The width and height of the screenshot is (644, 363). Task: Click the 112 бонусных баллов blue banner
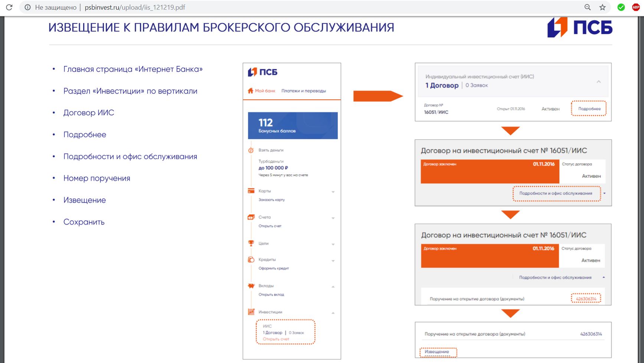click(292, 126)
